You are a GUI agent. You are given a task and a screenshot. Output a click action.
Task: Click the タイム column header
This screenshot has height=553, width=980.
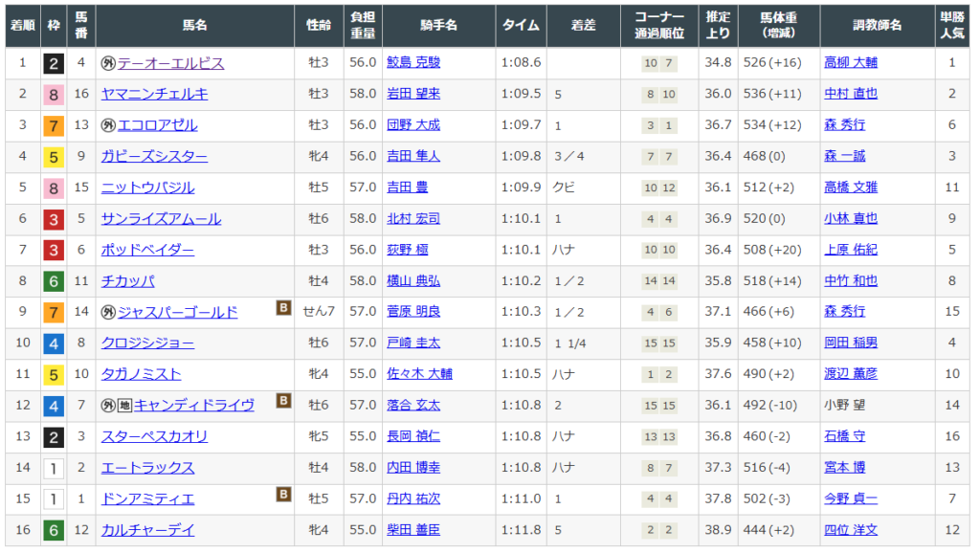point(522,26)
